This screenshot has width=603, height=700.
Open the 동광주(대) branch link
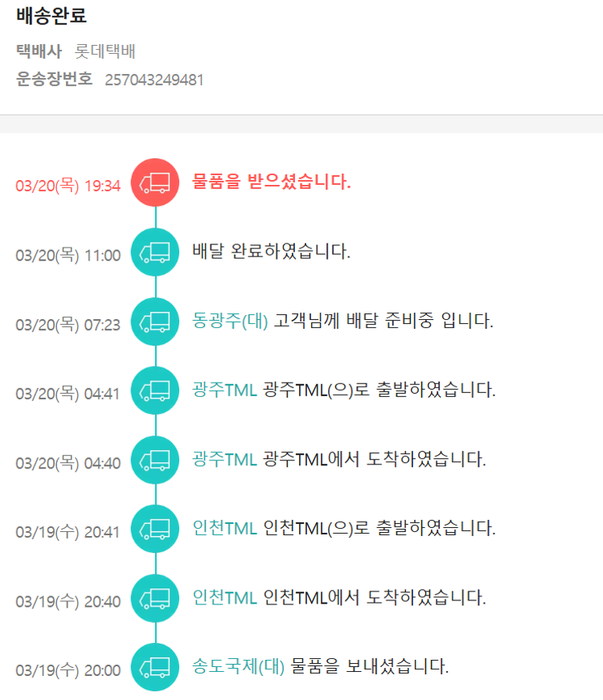231,321
